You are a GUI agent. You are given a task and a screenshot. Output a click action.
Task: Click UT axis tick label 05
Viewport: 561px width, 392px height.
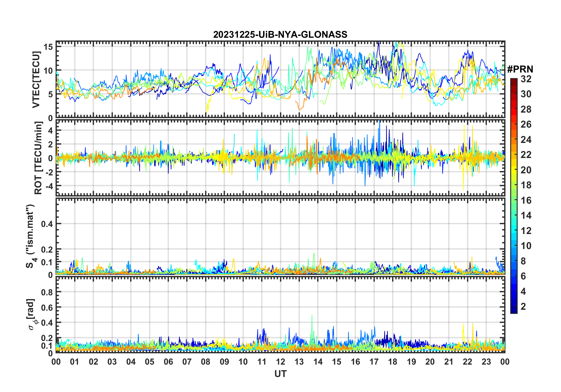(150, 362)
